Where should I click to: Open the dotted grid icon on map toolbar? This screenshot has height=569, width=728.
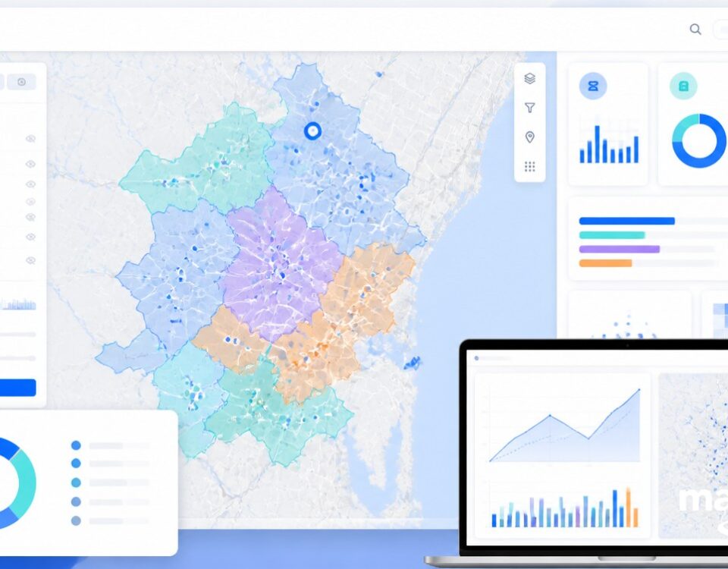[530, 166]
